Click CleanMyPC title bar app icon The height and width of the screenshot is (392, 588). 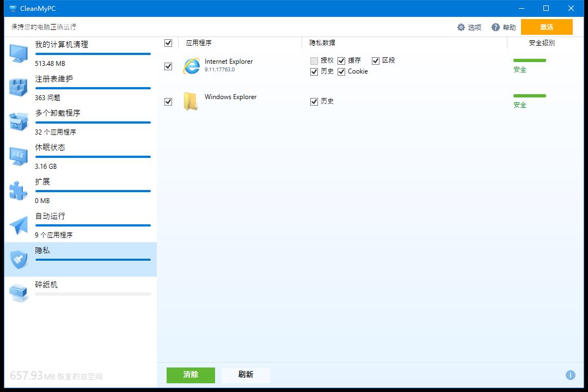tap(13, 8)
